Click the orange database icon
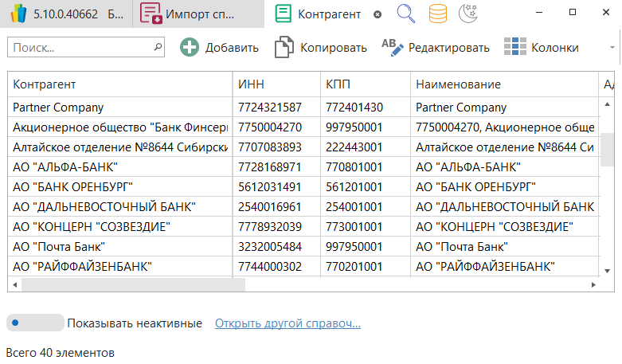The height and width of the screenshot is (364, 622). pyautogui.click(x=437, y=14)
